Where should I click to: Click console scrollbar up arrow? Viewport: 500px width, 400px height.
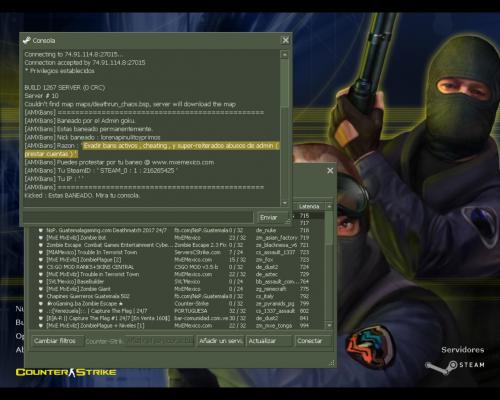(x=284, y=54)
